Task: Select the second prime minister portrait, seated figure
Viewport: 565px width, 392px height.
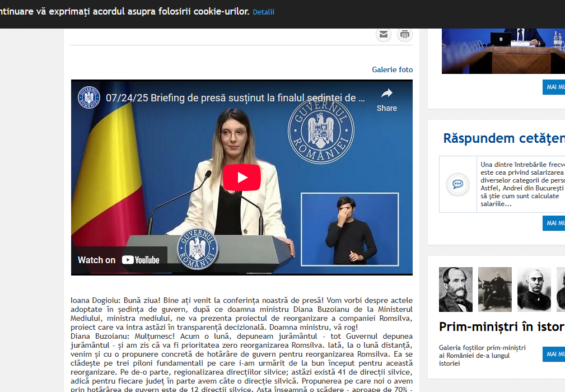Action: point(495,290)
